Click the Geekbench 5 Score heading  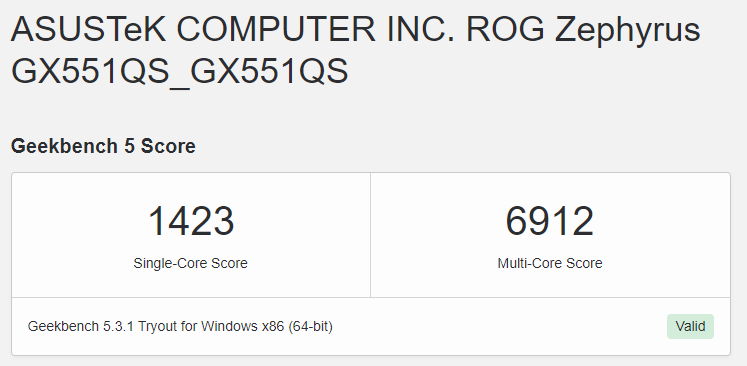[x=103, y=146]
